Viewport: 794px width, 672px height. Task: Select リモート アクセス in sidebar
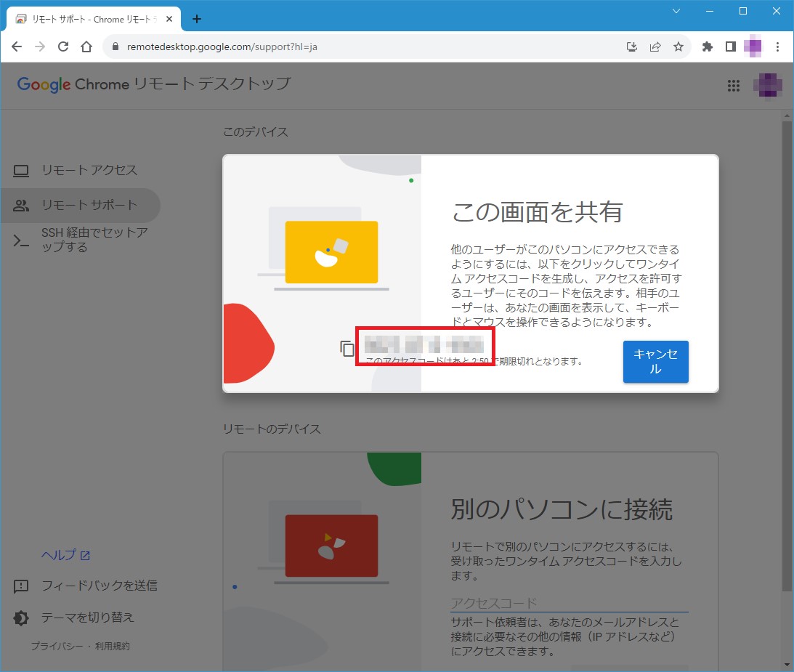point(89,170)
